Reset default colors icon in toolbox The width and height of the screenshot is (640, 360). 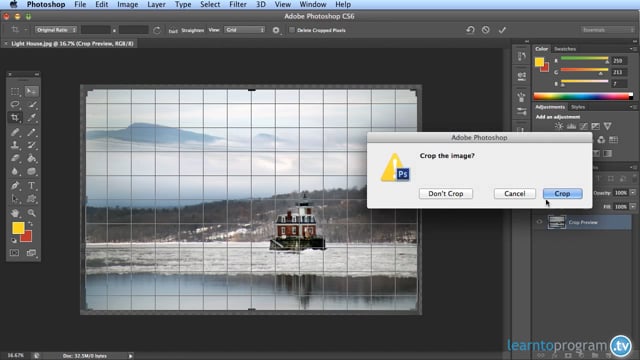(14, 240)
